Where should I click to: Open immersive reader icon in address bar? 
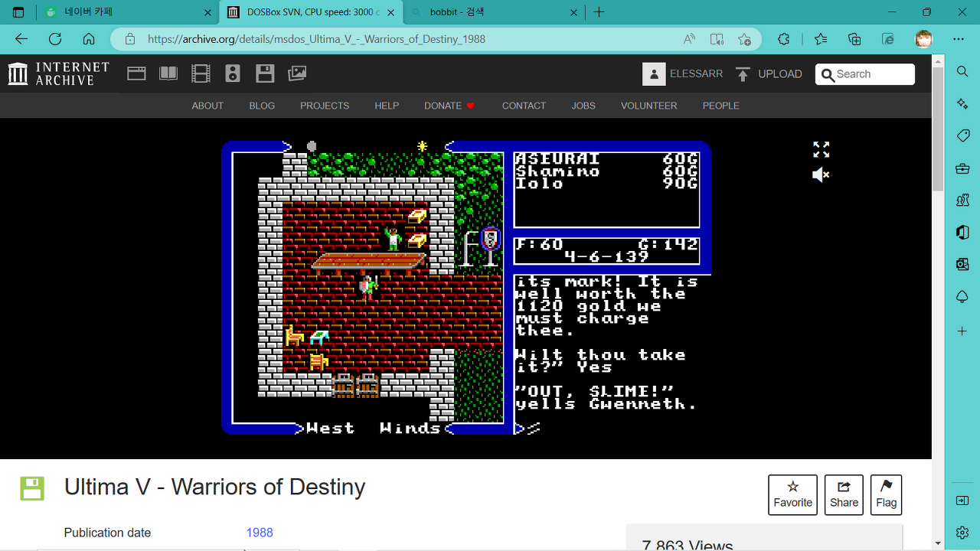[x=717, y=39]
